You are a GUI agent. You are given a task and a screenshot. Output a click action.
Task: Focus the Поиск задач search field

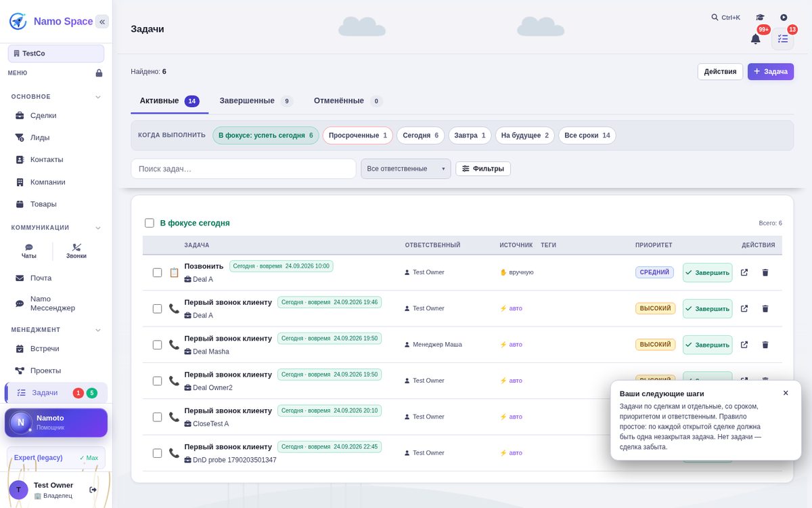pyautogui.click(x=244, y=169)
